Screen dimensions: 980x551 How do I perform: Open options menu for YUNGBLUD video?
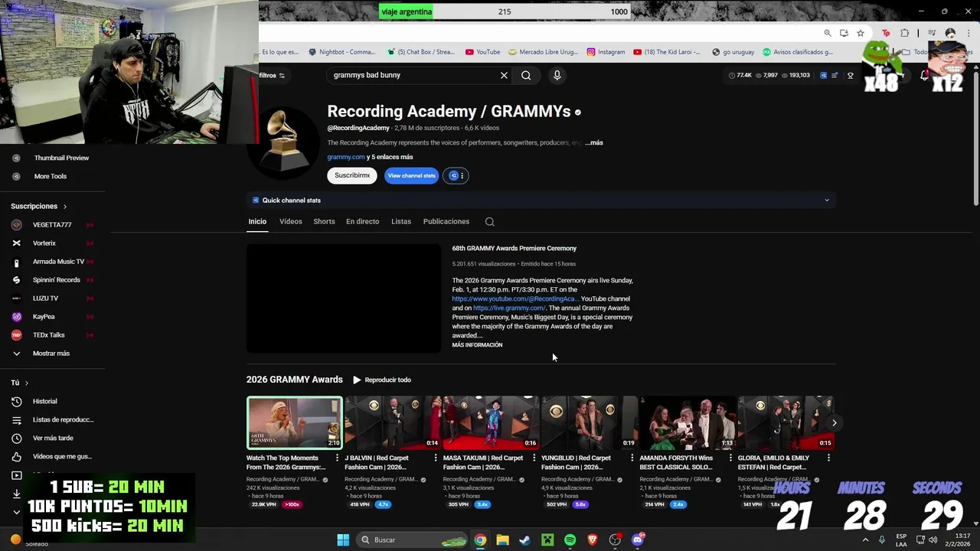[x=632, y=458]
